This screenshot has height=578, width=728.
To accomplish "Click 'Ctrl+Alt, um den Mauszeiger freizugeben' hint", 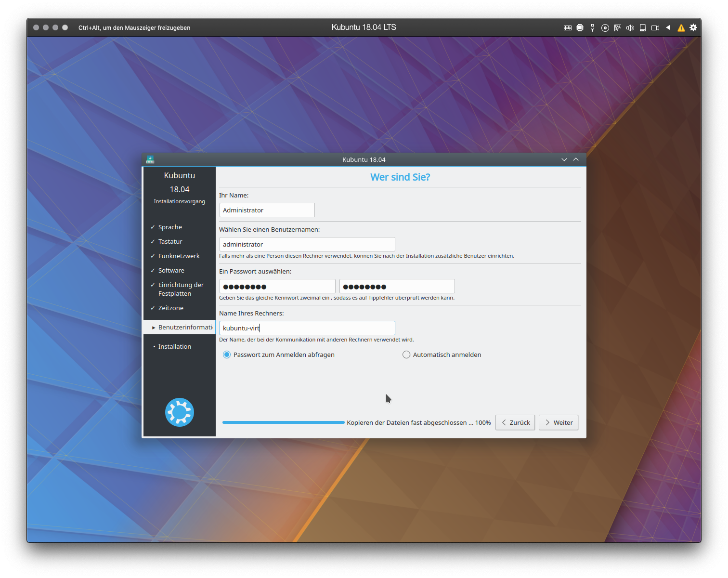I will click(134, 28).
